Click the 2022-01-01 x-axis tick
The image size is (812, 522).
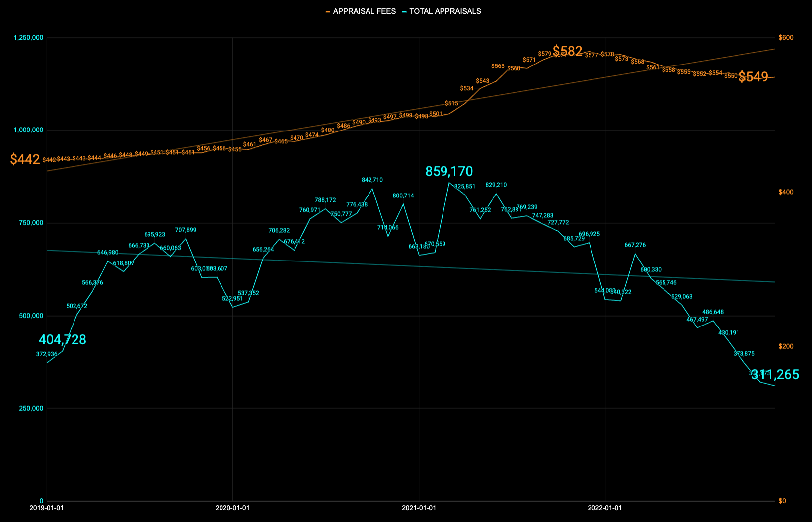604,508
